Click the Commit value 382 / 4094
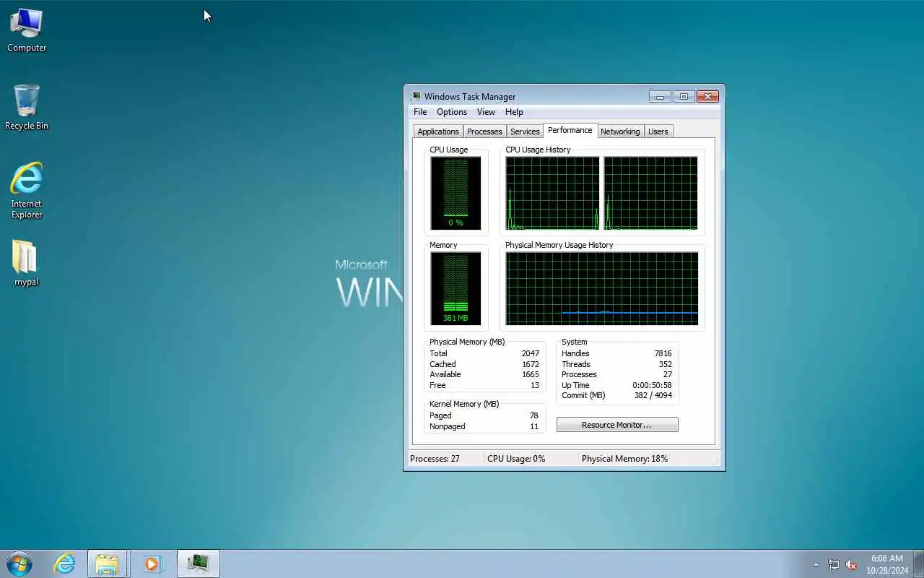This screenshot has width=924, height=578. pyautogui.click(x=653, y=395)
